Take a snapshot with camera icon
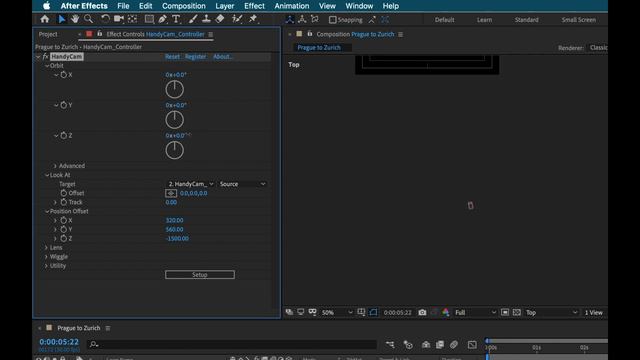The height and width of the screenshot is (360, 640). (x=422, y=312)
